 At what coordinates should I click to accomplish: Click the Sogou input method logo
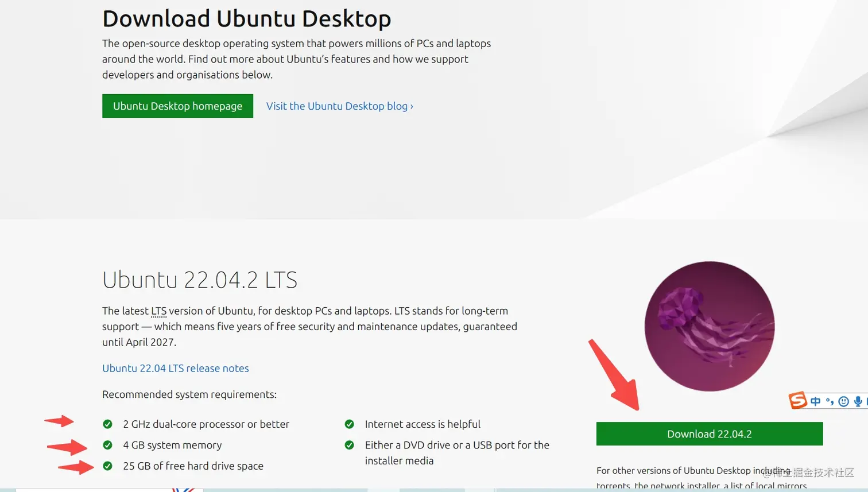pyautogui.click(x=798, y=400)
